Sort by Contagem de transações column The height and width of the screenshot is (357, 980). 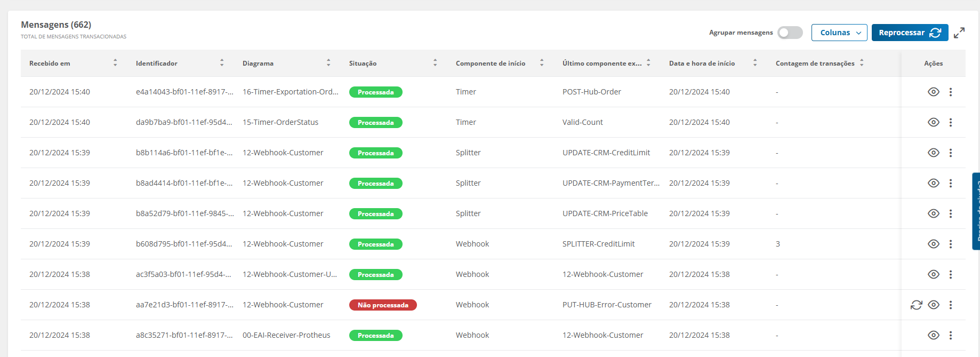(x=862, y=63)
